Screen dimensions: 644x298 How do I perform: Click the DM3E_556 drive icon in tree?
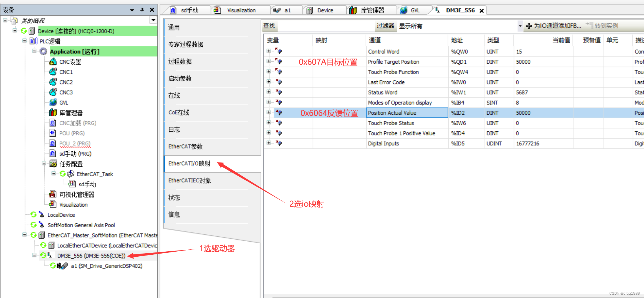pos(50,256)
